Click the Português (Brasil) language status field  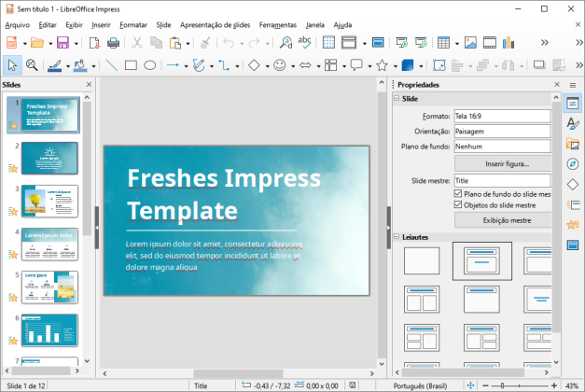tap(420, 385)
